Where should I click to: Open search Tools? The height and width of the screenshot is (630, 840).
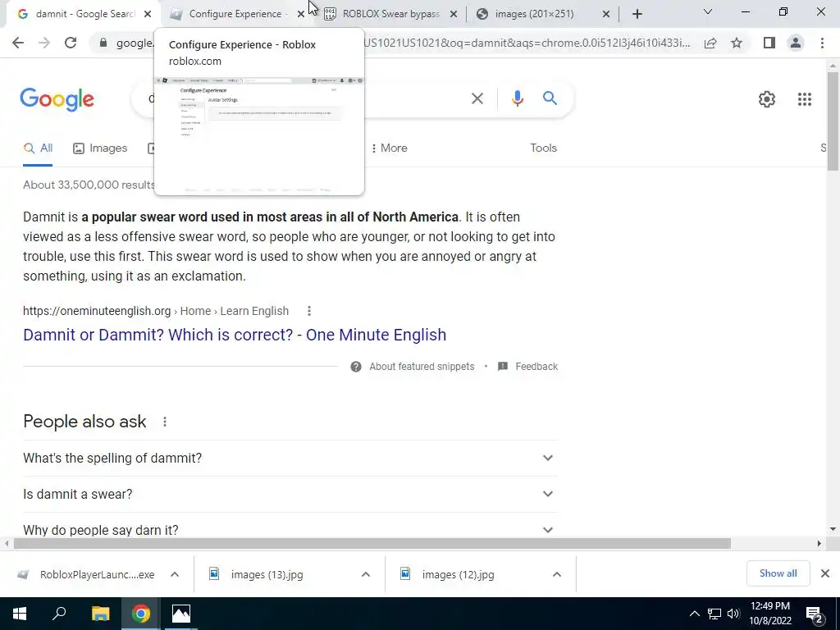click(x=543, y=148)
